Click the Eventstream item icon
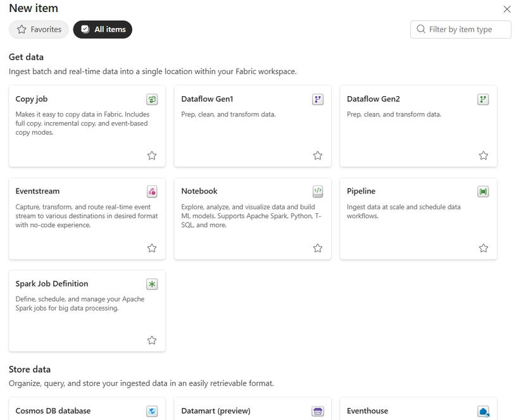Viewport: 519px width, 420px height. (152, 192)
